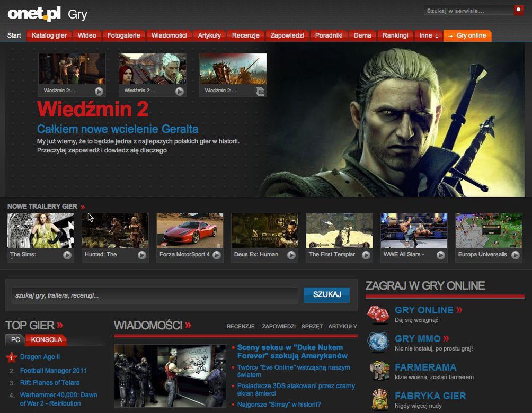Play the Deus Ex: Human trailer
The image size is (532, 413).
point(291,255)
